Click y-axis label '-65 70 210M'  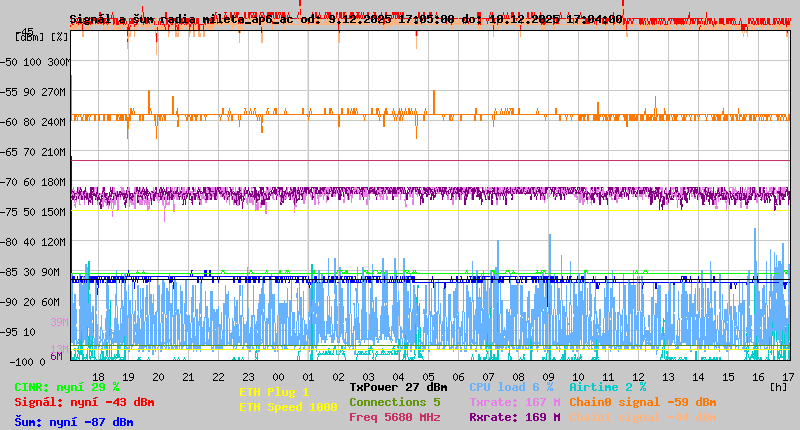(33, 152)
